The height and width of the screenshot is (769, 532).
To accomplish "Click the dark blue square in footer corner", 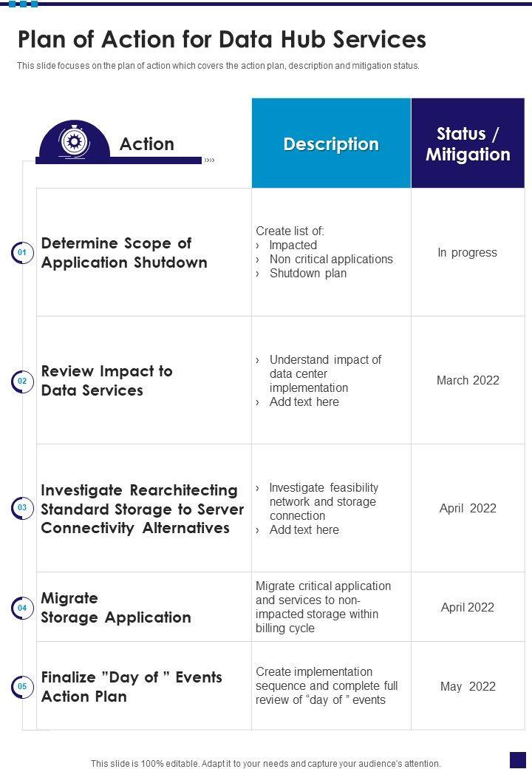I will [517, 759].
